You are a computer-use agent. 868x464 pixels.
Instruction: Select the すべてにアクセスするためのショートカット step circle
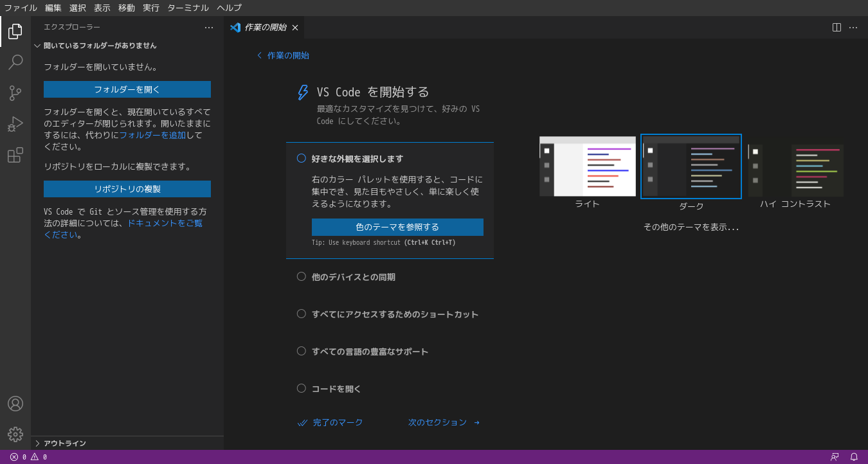(x=302, y=314)
